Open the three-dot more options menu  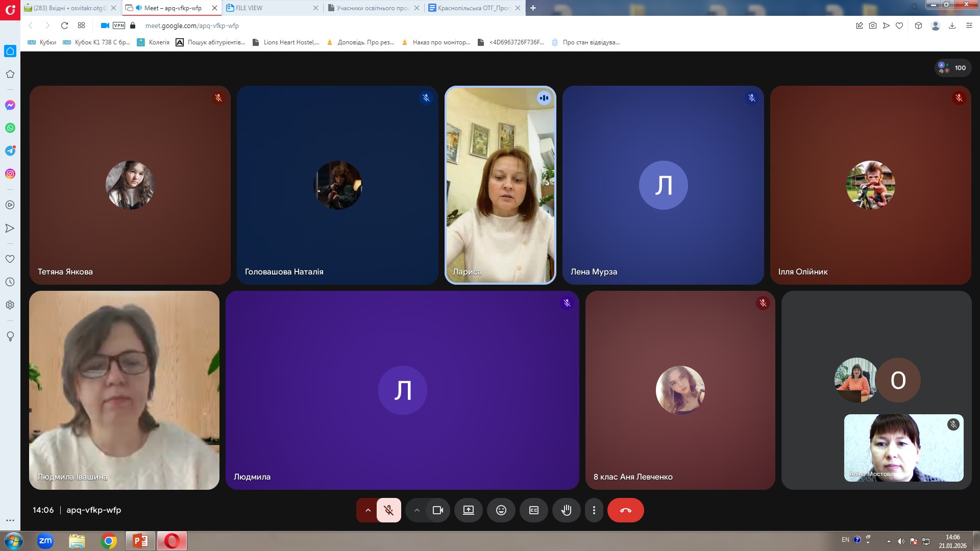594,510
